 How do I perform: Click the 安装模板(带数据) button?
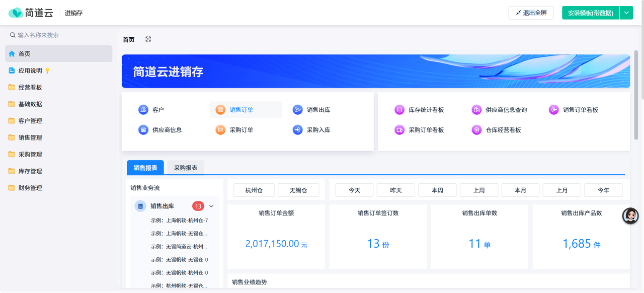pos(591,13)
